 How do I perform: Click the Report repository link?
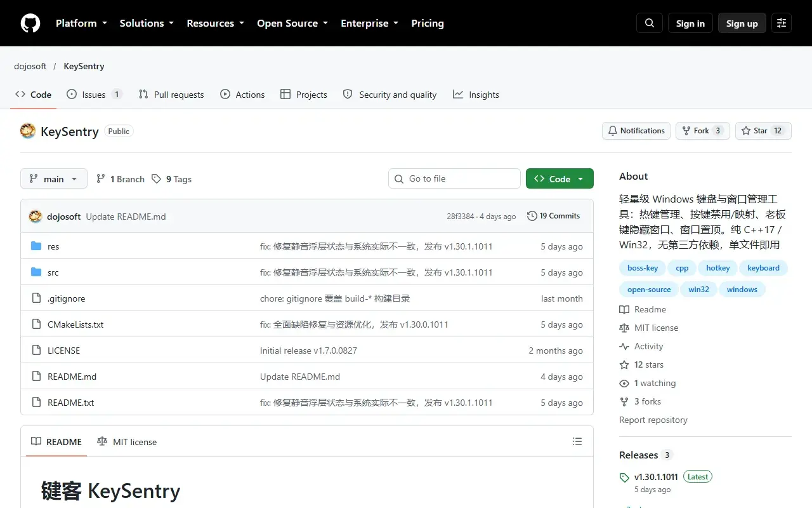653,420
